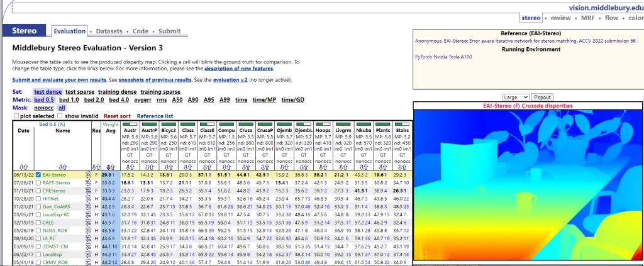Screen dimensions: 644x266
Task: Click the icon beside EAI-Stereo's Res value
Action: tap(90, 174)
